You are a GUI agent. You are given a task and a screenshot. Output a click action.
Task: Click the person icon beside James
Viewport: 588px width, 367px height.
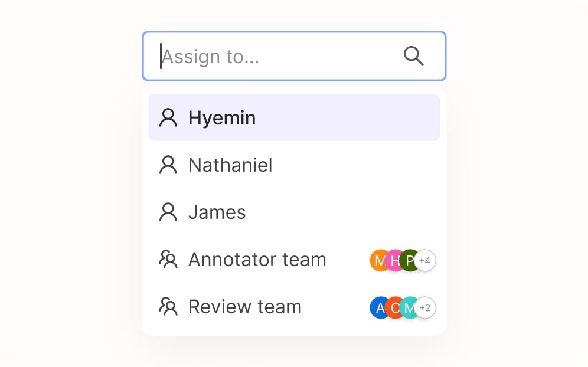168,212
